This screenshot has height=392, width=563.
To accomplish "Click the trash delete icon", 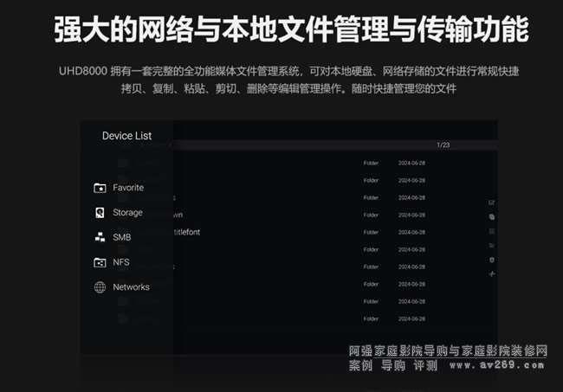I will [491, 260].
